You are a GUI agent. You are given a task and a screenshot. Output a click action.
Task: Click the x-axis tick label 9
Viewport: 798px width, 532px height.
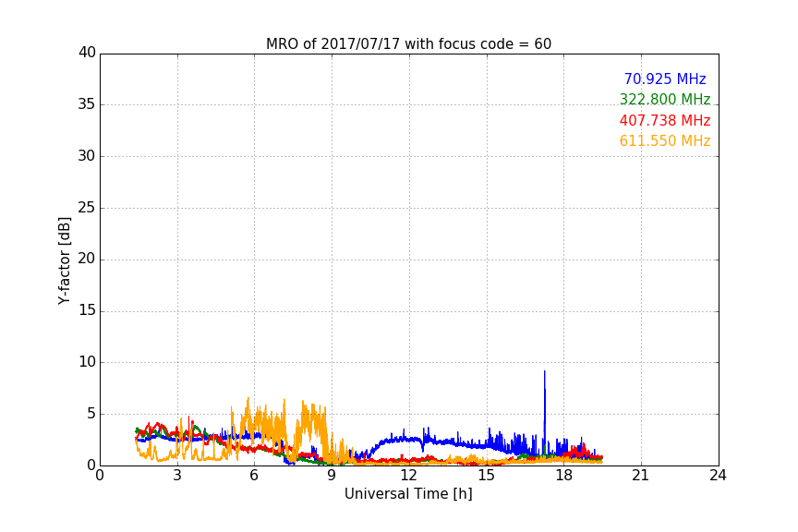click(332, 476)
